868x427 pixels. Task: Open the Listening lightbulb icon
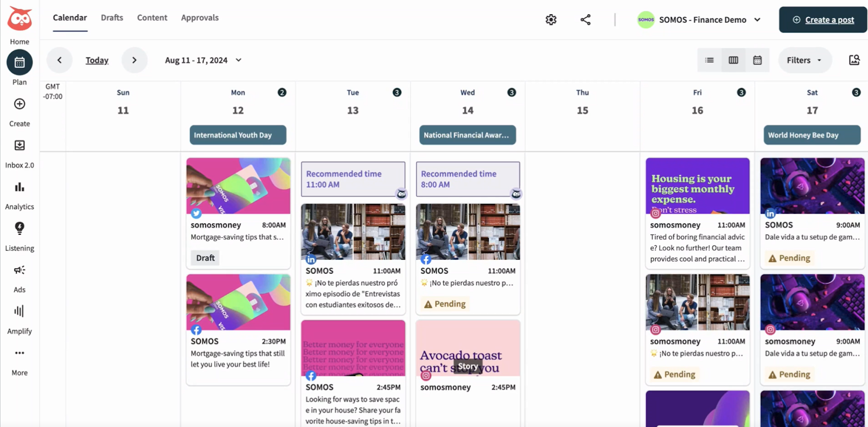[x=20, y=228]
